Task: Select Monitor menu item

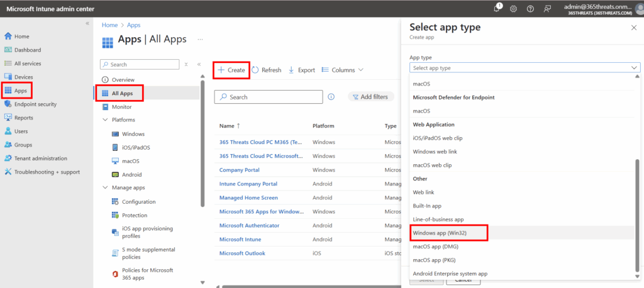Action: [x=121, y=107]
